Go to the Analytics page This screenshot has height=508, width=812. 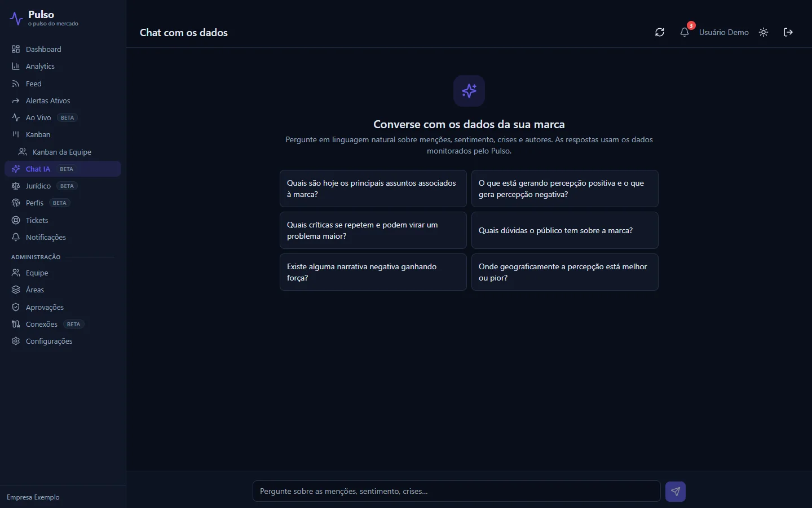63,66
